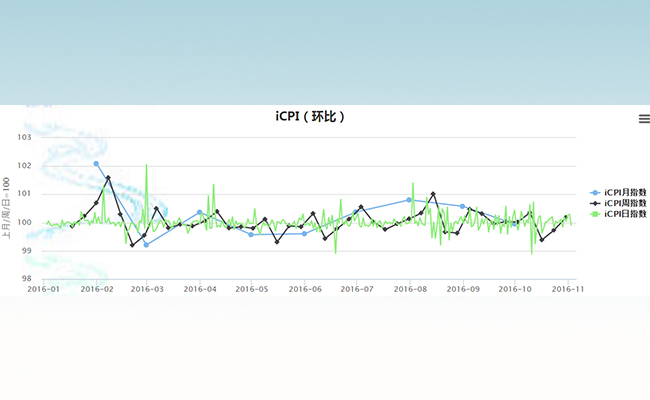The height and width of the screenshot is (400, 650).
Task: Click the iCPI (环比) chart title
Action: (x=311, y=117)
